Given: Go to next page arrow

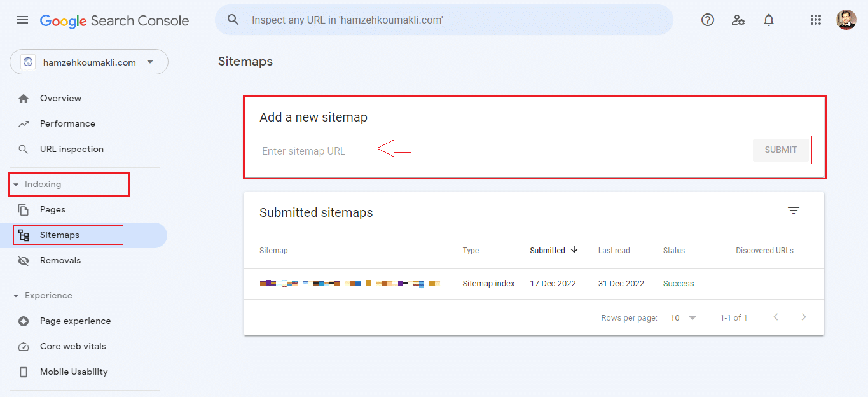Looking at the screenshot, I should click(x=804, y=317).
